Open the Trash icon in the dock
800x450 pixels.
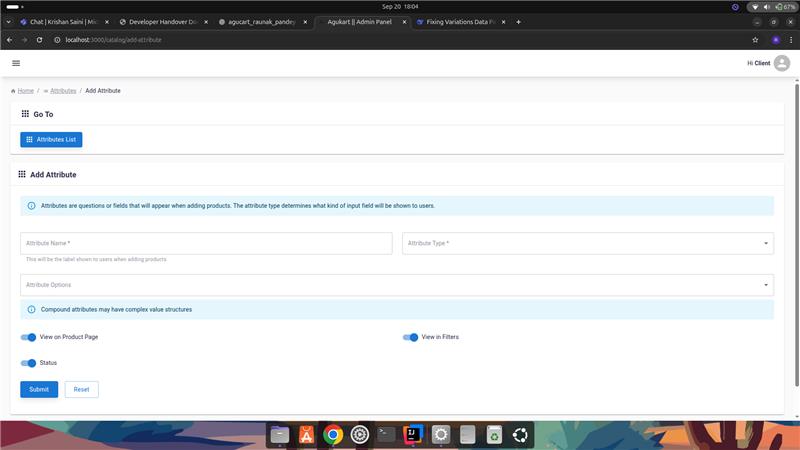click(493, 435)
